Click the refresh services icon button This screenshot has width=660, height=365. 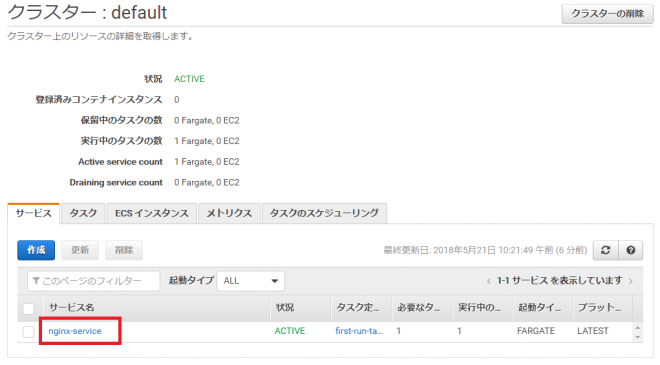click(x=605, y=250)
